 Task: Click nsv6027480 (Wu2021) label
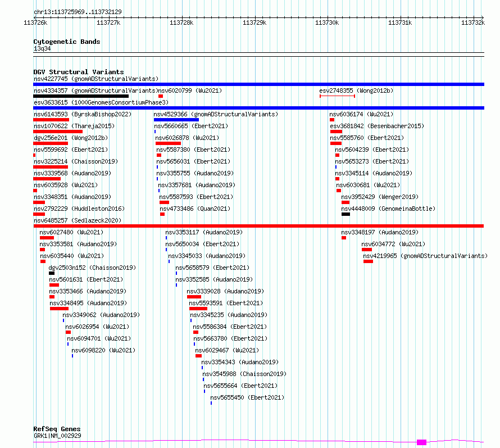coord(71,232)
